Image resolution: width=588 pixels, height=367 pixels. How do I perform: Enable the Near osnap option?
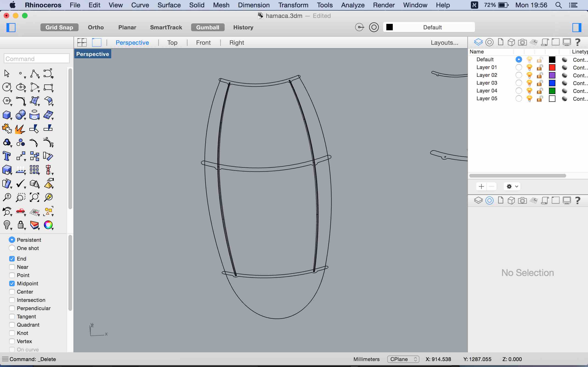click(11, 267)
